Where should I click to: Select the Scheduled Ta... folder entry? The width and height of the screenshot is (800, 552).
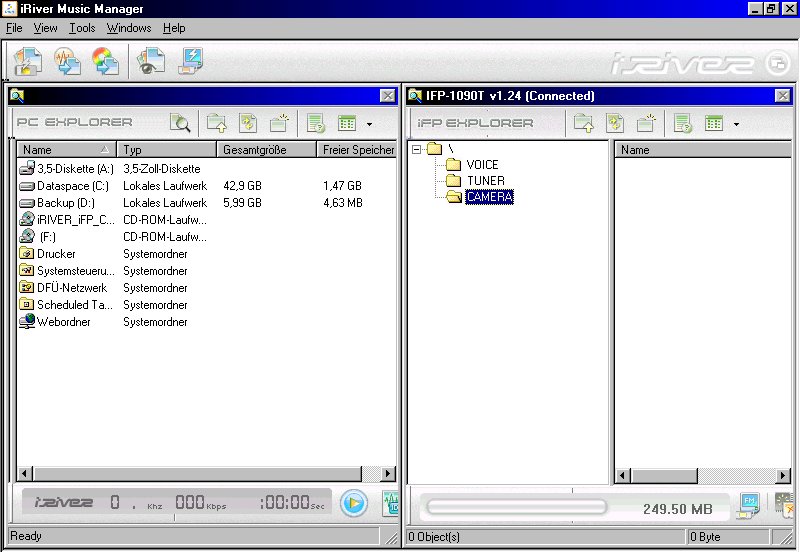[x=65, y=305]
